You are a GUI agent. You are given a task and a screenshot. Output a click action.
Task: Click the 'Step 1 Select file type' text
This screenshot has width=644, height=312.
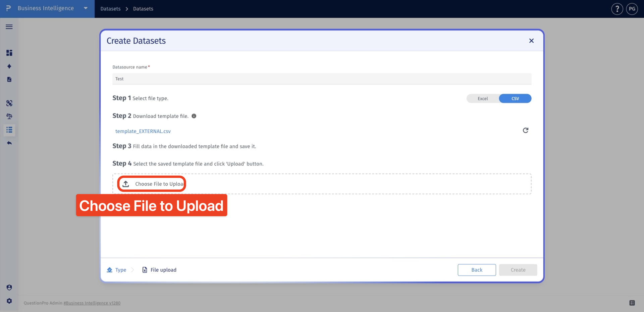[140, 98]
